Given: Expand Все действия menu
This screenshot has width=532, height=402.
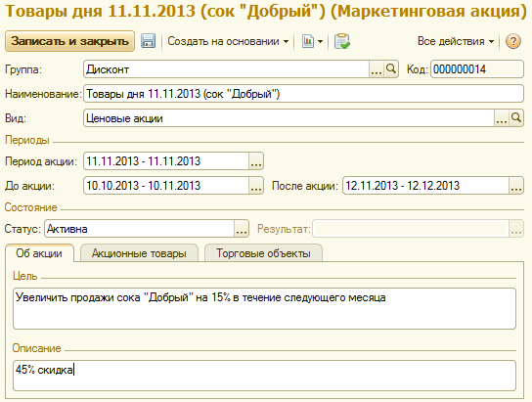Looking at the screenshot, I should 456,41.
